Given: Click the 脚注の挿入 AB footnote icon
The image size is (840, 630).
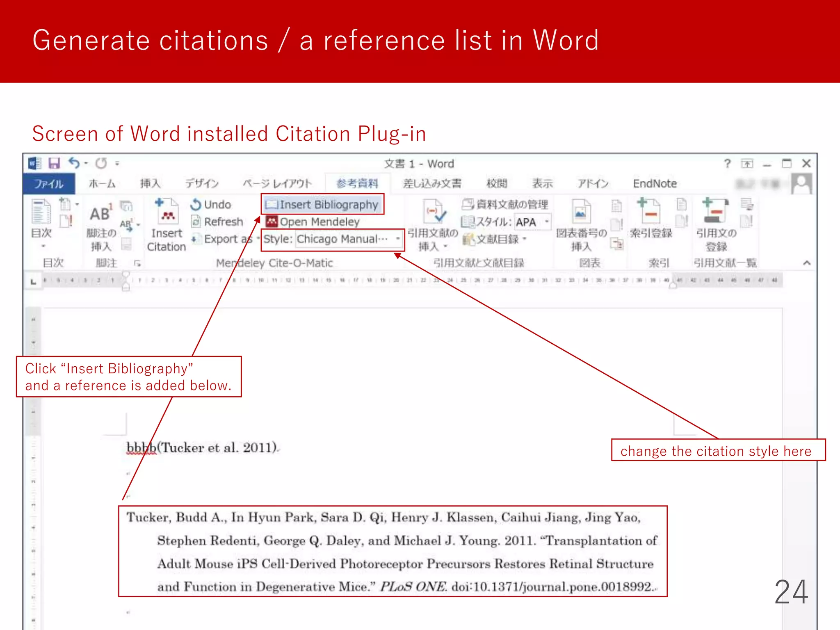Looking at the screenshot, I should click(101, 213).
